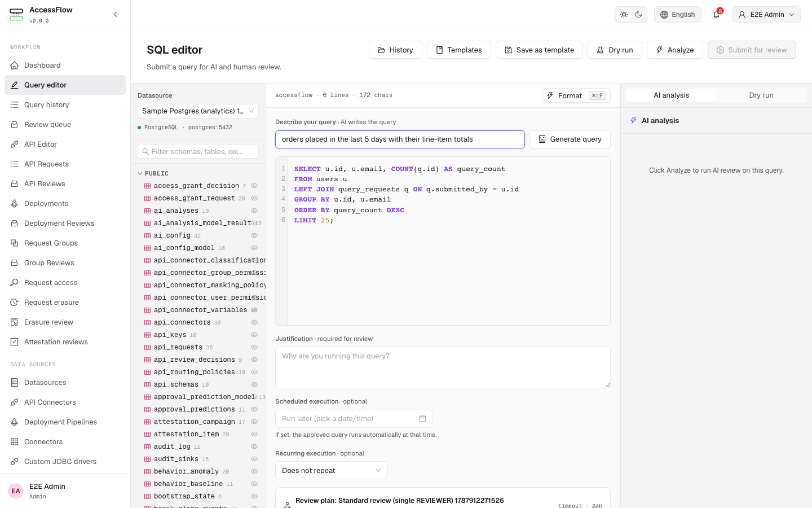This screenshot has height=508, width=812.
Task: Collapse the sidebar with the chevron arrow
Action: [115, 15]
